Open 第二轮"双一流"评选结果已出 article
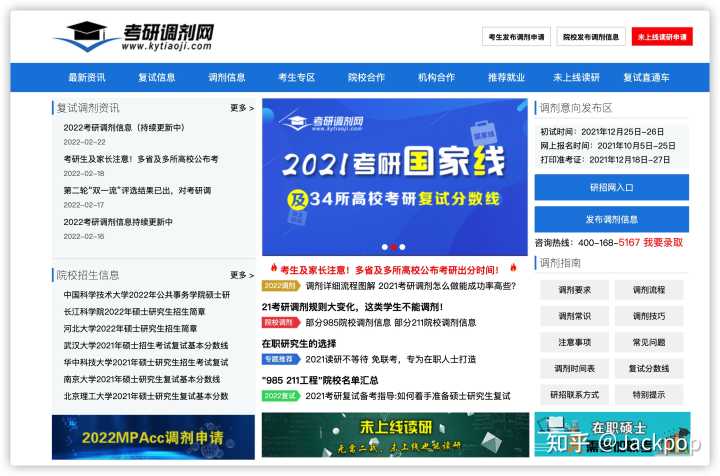 (137, 190)
